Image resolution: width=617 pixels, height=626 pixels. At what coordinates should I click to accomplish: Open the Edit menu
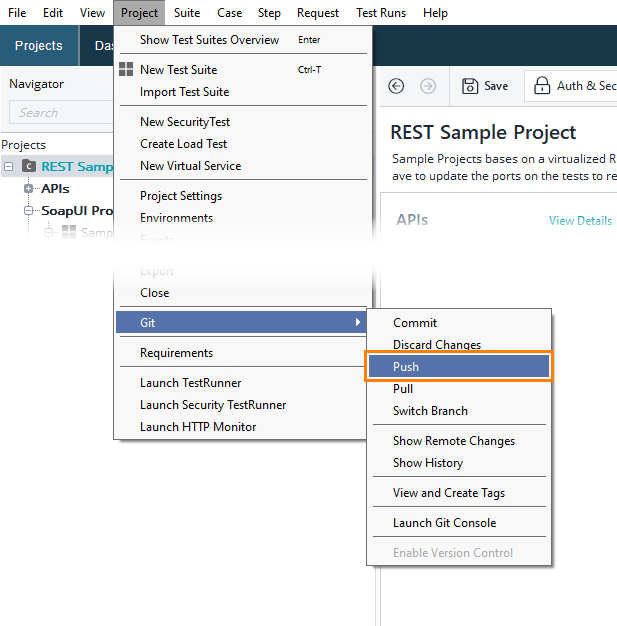pos(53,13)
